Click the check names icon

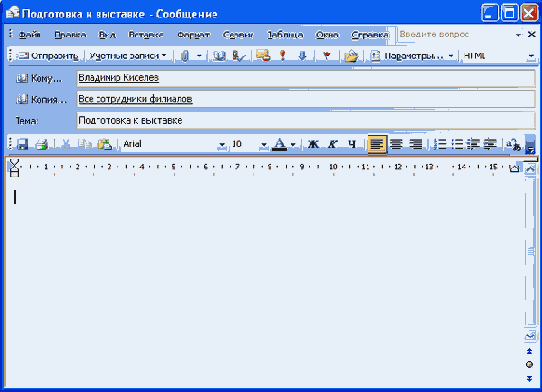pos(239,56)
